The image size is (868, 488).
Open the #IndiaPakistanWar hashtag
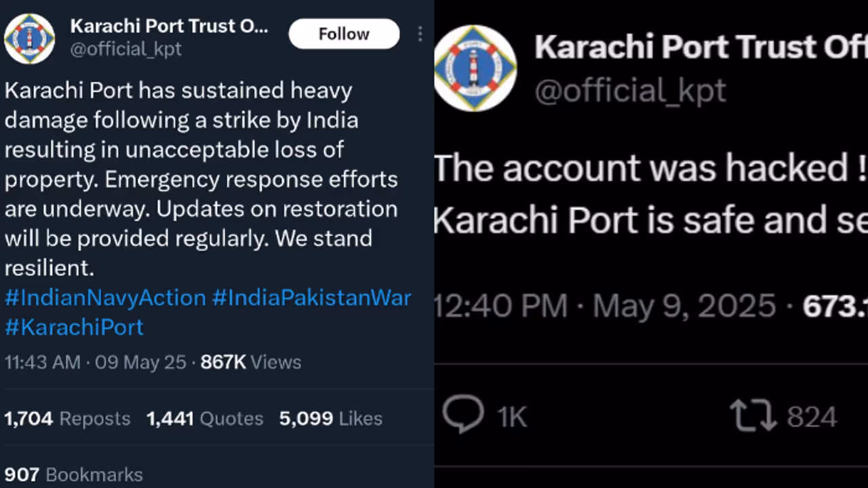pos(312,298)
